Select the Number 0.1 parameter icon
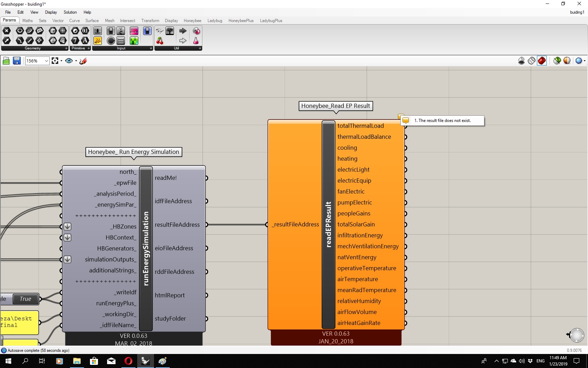The height and width of the screenshot is (368, 588). 85,31
